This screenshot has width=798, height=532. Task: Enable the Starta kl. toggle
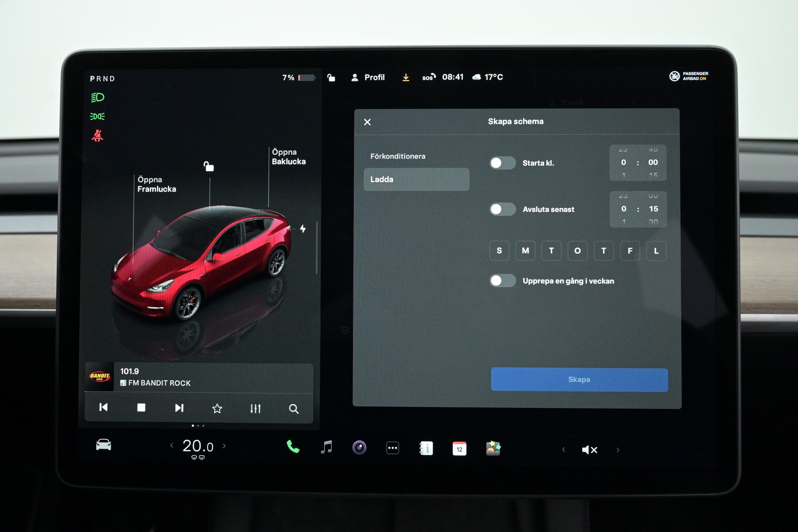(502, 163)
